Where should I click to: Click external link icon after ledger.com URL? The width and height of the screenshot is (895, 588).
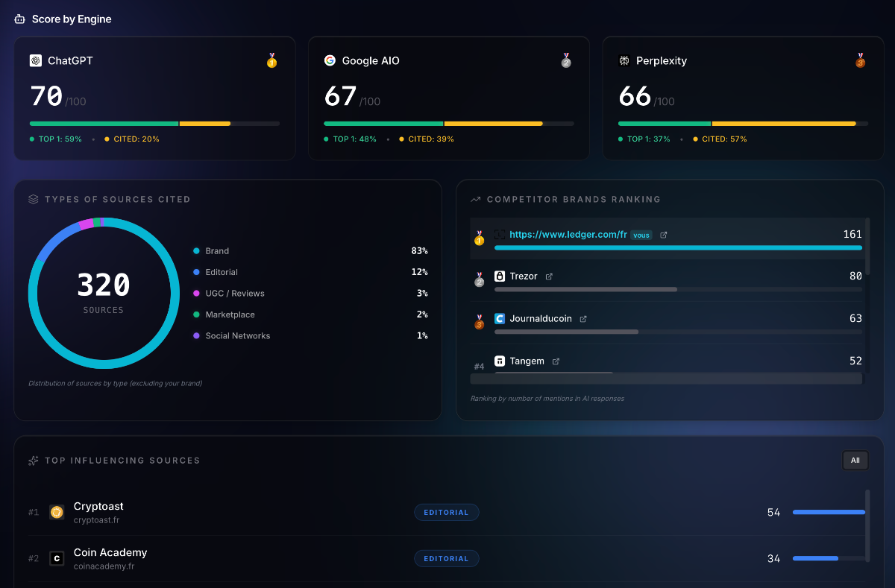pos(664,235)
